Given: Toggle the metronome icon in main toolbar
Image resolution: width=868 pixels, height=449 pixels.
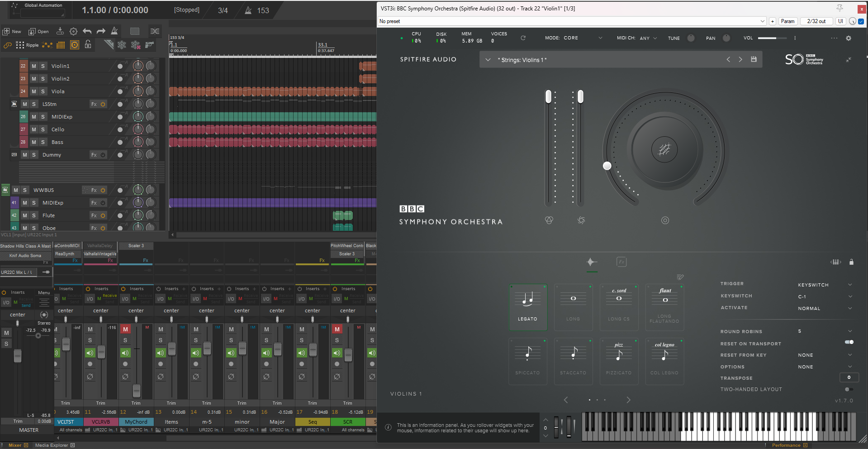Looking at the screenshot, I should tap(114, 31).
